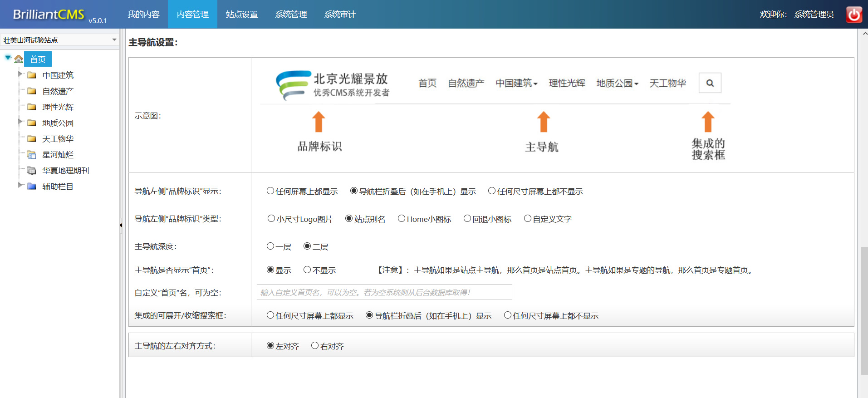Open the 壮美山河试验站点 site dropdown
Viewport: 868px width, 398px height.
pyautogui.click(x=59, y=40)
